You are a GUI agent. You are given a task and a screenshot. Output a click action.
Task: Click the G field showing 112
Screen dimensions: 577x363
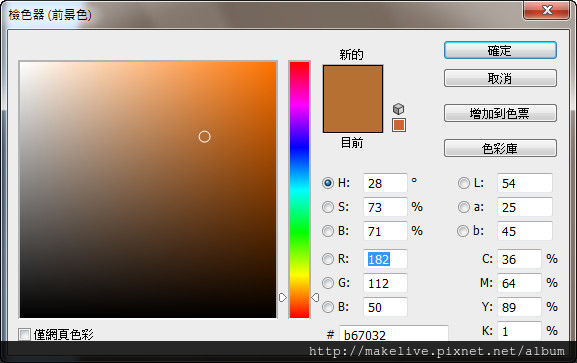point(385,283)
